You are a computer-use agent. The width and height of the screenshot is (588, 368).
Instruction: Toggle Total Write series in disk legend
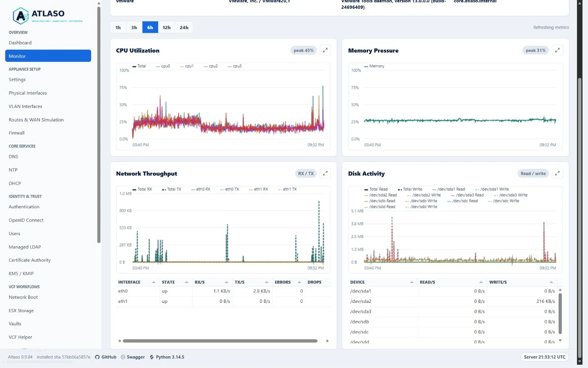coord(410,189)
